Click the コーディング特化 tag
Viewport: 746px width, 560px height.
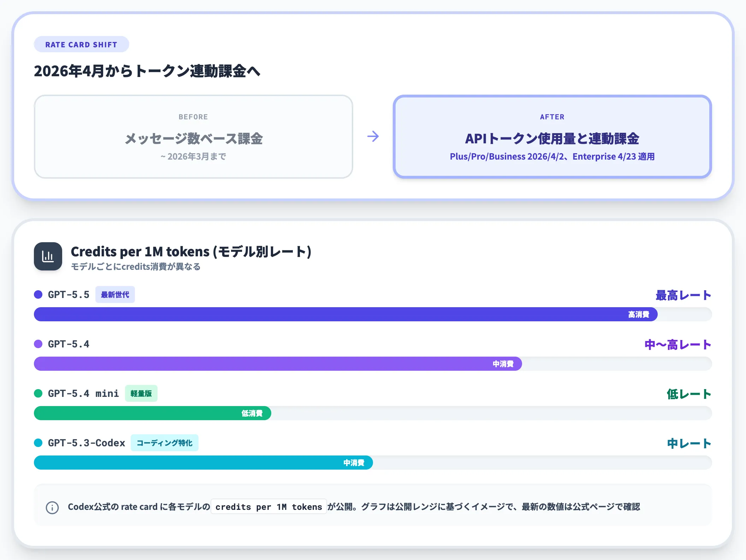pos(165,443)
